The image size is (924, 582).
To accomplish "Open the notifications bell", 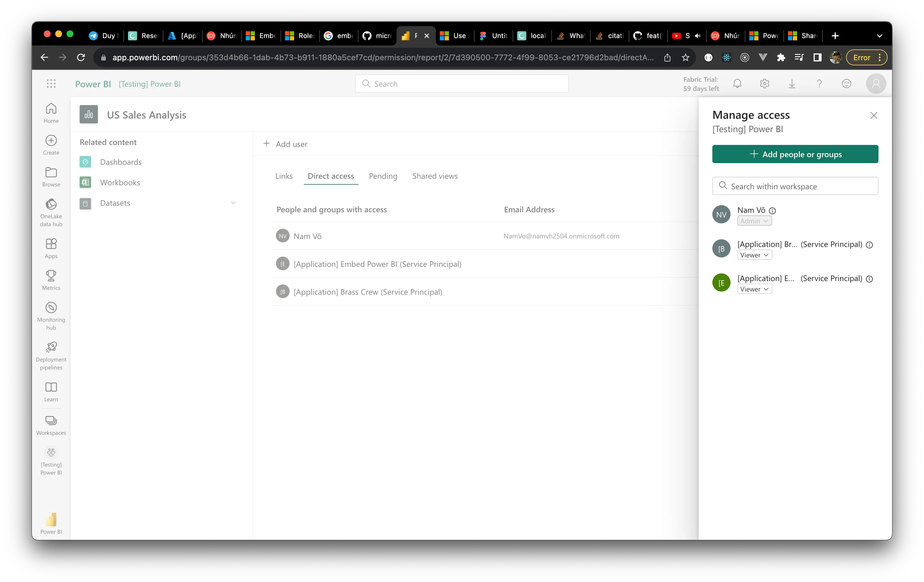I will [x=737, y=83].
